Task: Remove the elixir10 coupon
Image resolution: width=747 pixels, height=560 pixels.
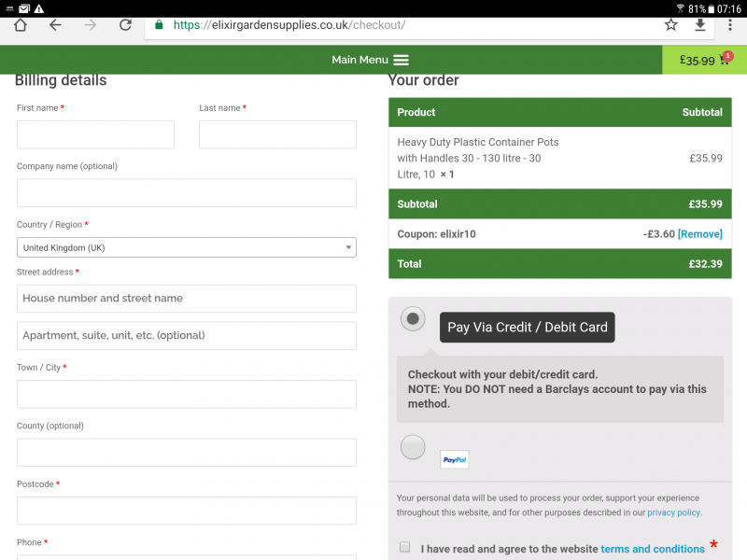Action: tap(699, 234)
